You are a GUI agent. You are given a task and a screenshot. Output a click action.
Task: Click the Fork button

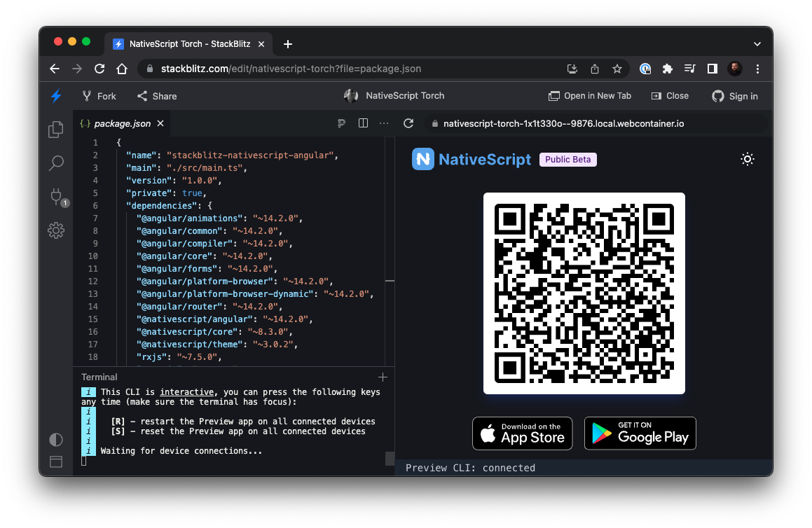click(99, 96)
